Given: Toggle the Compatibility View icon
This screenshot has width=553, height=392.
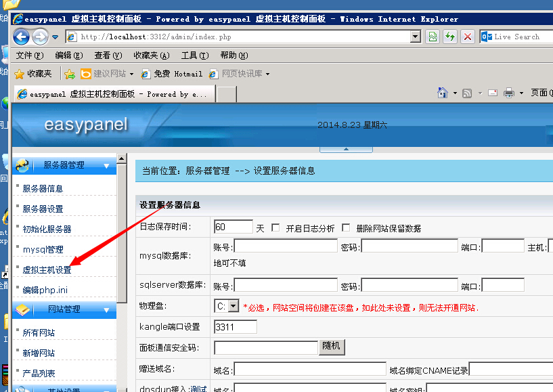Looking at the screenshot, I should click(x=433, y=37).
